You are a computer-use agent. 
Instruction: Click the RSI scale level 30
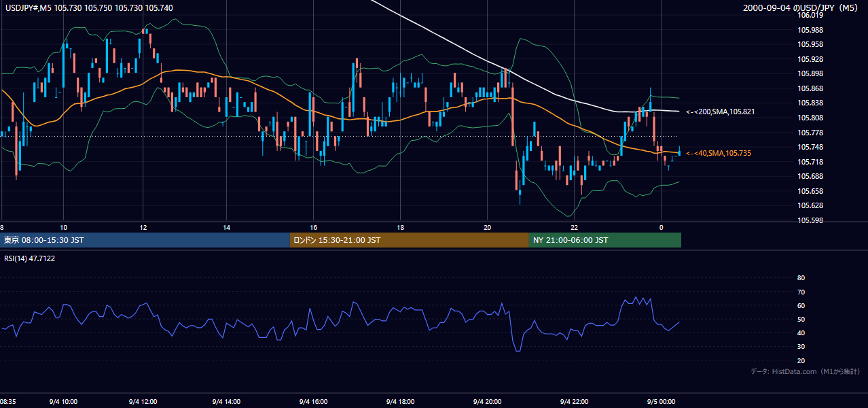click(x=801, y=347)
